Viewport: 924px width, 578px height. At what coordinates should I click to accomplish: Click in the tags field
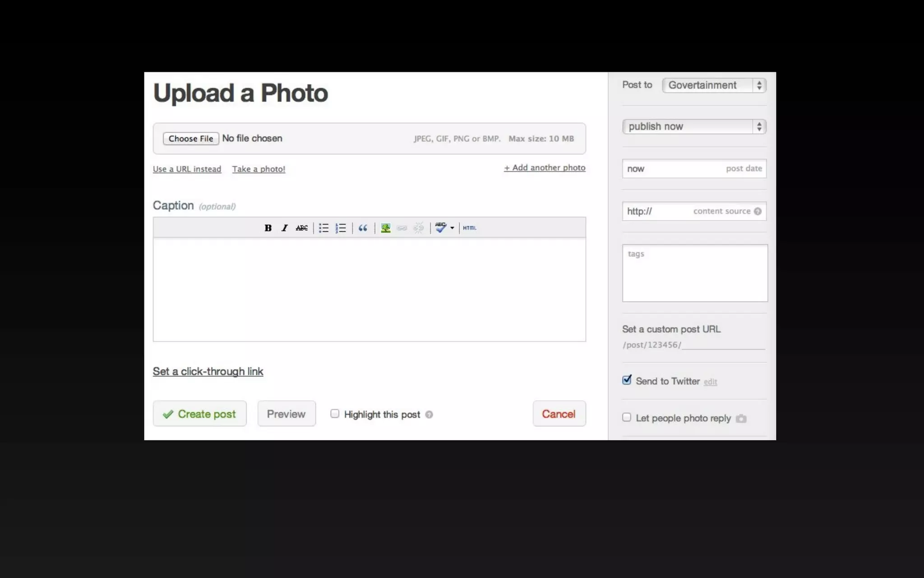tap(695, 273)
